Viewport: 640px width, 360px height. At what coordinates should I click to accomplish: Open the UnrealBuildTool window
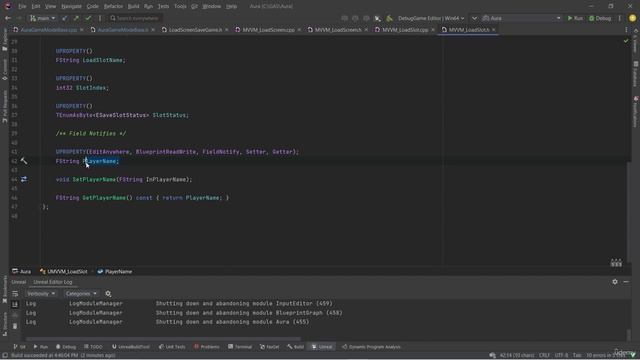[x=131, y=347]
